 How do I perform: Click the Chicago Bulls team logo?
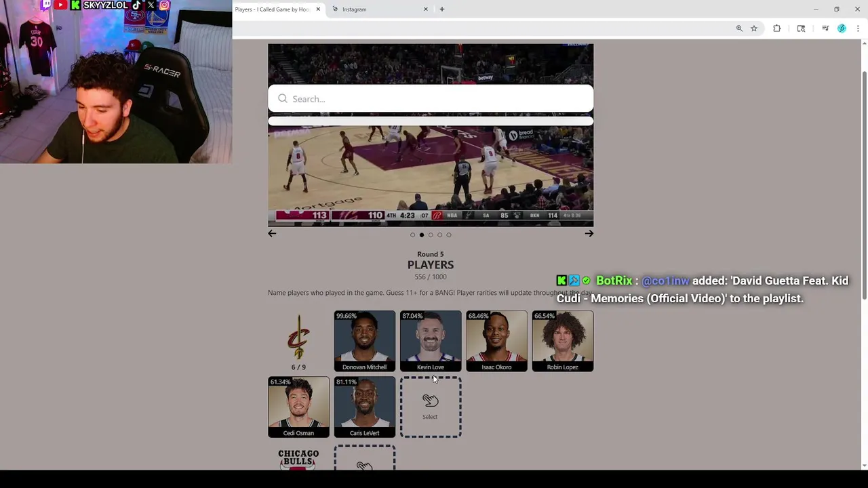coord(298,460)
